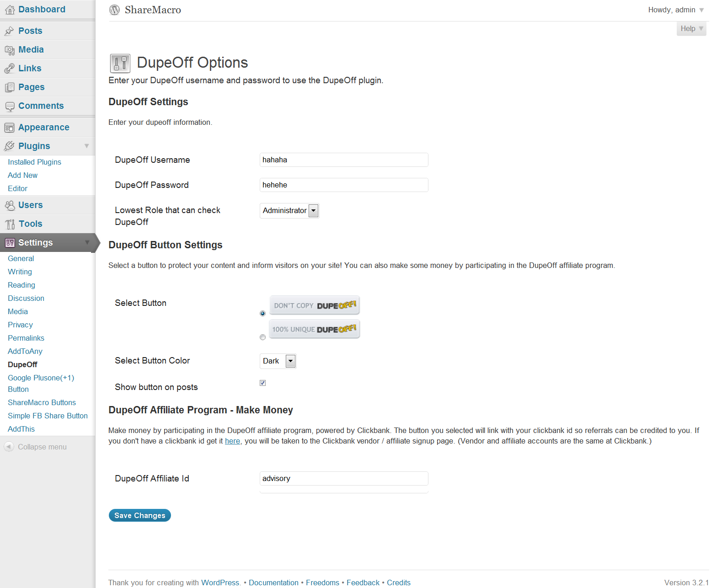Click the Save Changes button
This screenshot has height=588, width=722.
pyautogui.click(x=140, y=515)
